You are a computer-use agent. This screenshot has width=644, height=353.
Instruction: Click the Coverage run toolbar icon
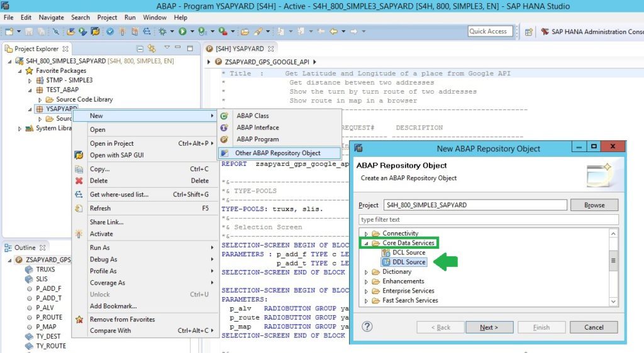202,31
